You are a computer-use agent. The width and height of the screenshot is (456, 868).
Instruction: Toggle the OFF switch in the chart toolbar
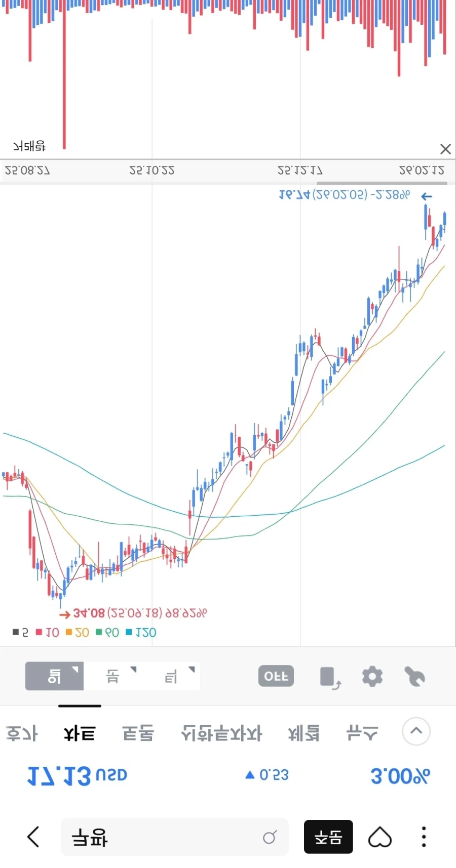pos(276,676)
